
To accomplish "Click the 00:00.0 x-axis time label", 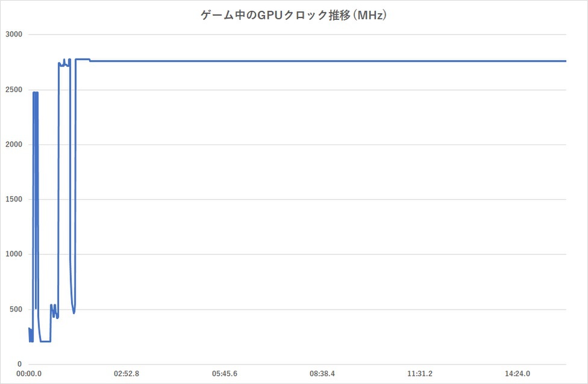I will (x=29, y=374).
